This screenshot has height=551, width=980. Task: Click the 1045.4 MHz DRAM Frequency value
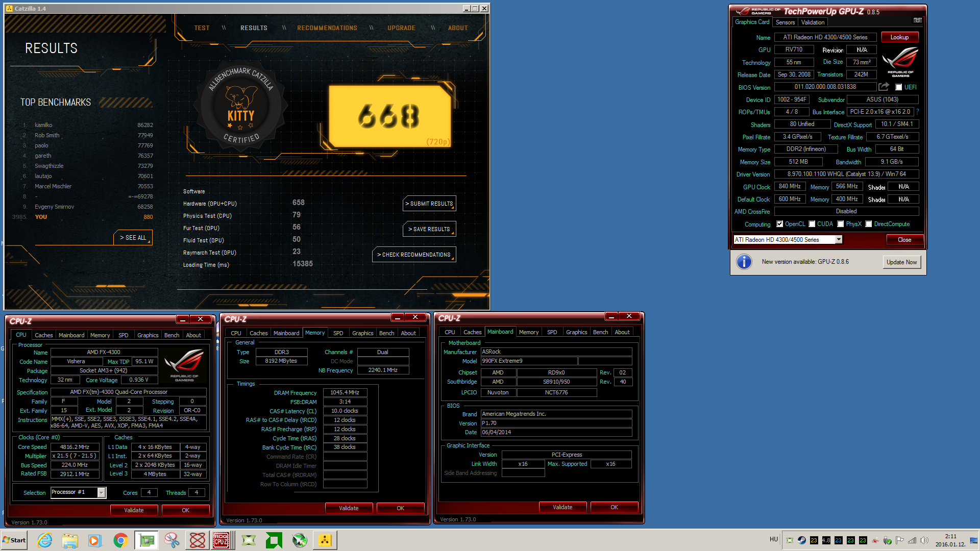click(345, 393)
